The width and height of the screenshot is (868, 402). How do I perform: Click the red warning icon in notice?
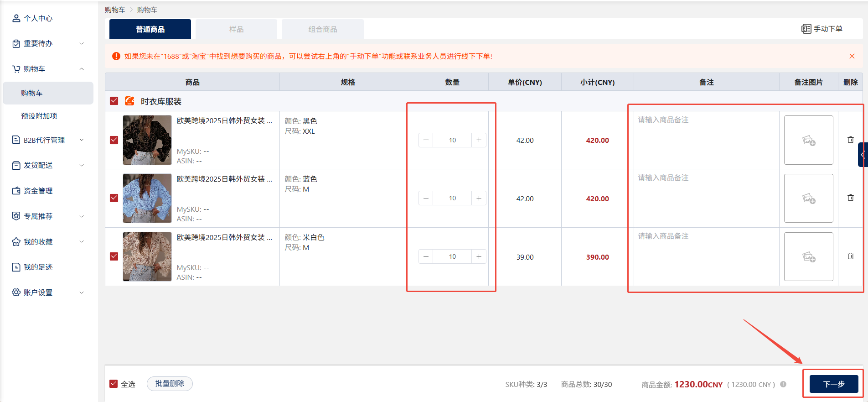(x=116, y=56)
